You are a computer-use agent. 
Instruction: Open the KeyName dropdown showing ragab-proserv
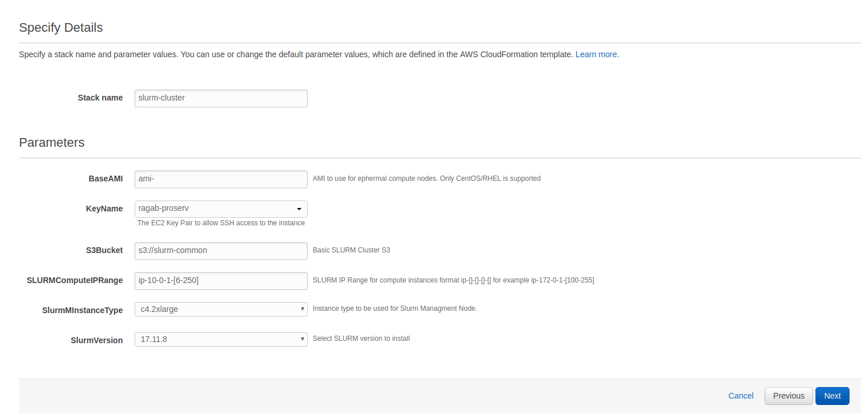tap(221, 209)
